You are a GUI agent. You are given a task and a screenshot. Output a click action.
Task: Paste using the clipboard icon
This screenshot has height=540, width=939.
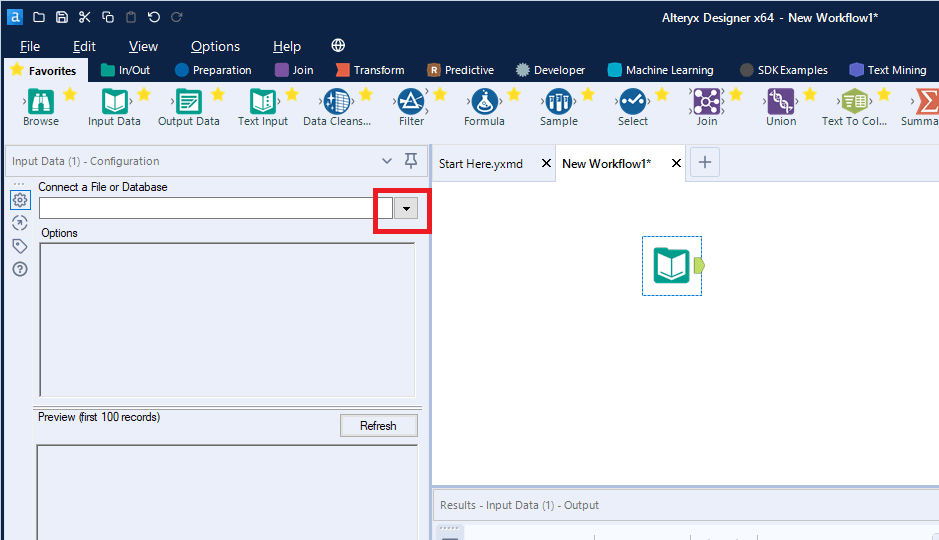pyautogui.click(x=131, y=17)
